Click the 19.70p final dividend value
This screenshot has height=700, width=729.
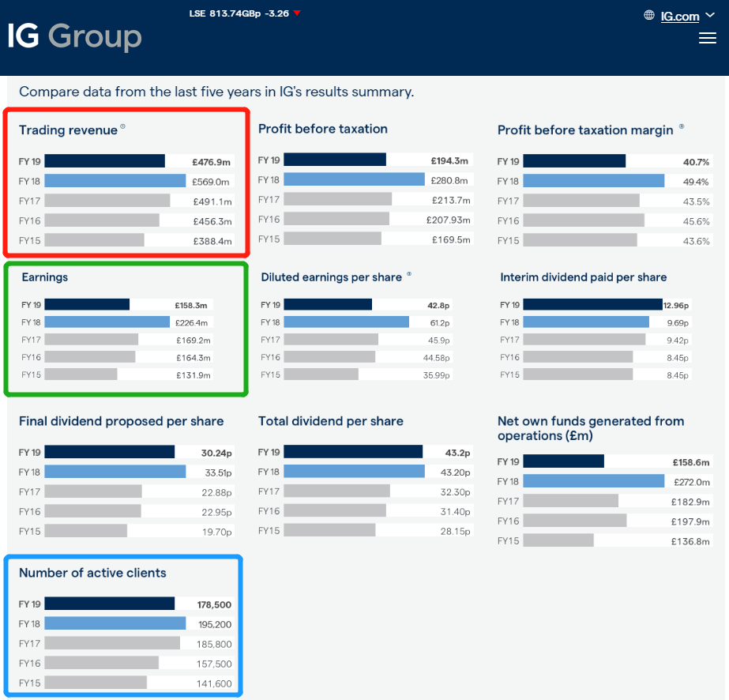pyautogui.click(x=216, y=532)
